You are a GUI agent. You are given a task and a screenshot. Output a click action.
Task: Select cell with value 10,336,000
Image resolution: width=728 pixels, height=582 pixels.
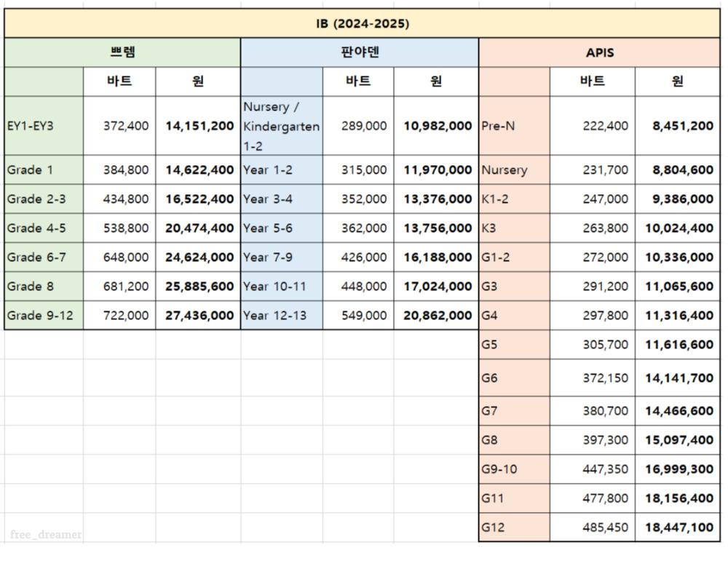(677, 257)
